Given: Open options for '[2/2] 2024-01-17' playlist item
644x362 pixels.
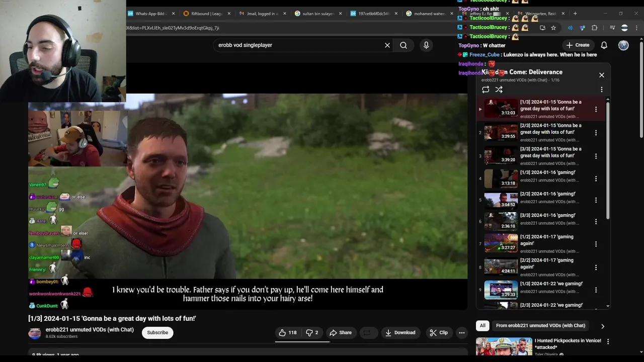Looking at the screenshot, I should click(596, 267).
